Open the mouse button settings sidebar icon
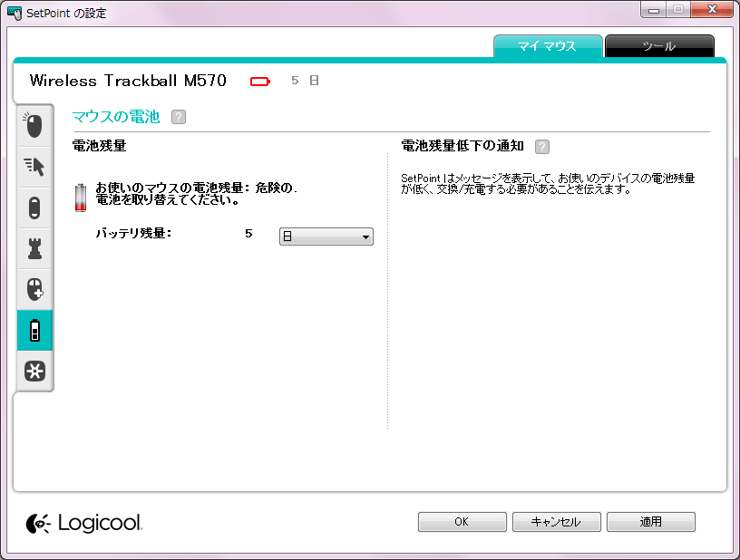This screenshot has width=740, height=560. tap(34, 125)
